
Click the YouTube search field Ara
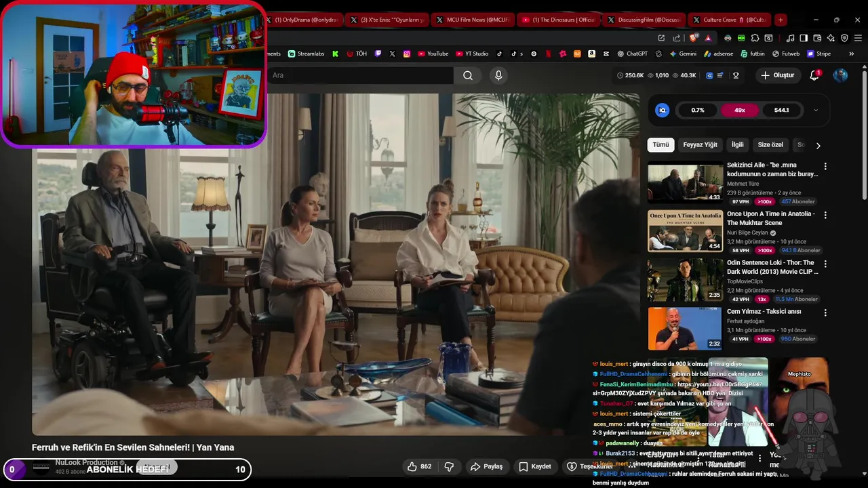359,75
